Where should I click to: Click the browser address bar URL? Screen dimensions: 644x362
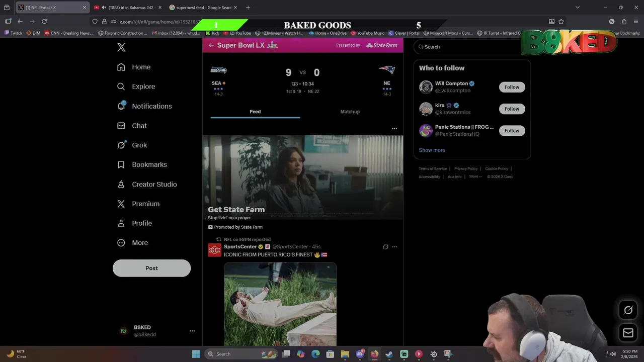pos(160,22)
